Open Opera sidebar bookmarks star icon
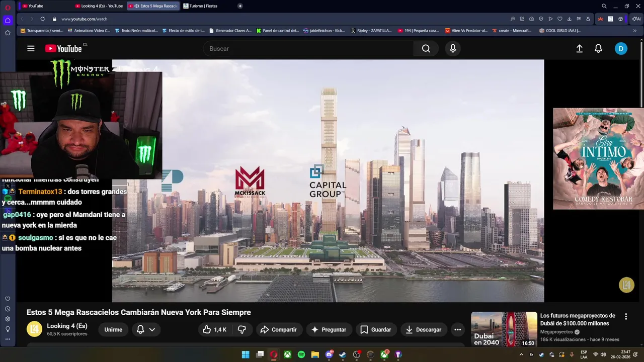This screenshot has height=362, width=644. pos(8,33)
